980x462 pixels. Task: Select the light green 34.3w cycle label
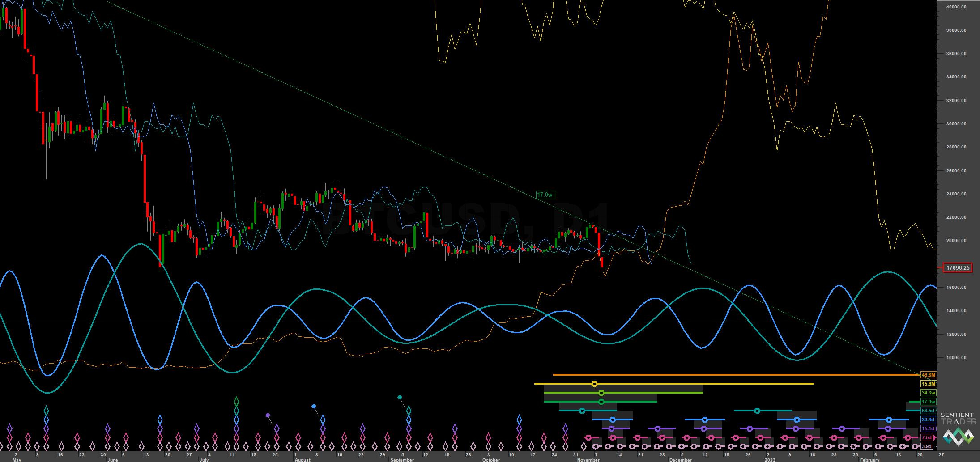(x=928, y=393)
